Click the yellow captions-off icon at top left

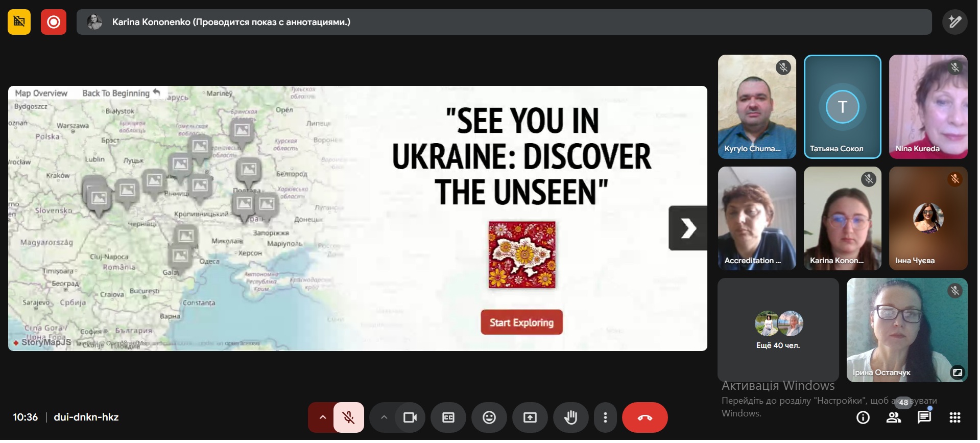[19, 22]
